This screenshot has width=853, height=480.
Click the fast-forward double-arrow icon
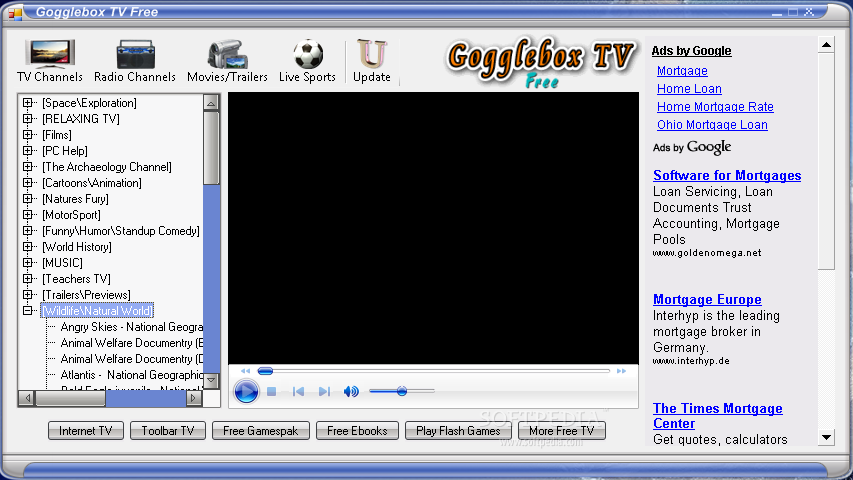pos(621,371)
